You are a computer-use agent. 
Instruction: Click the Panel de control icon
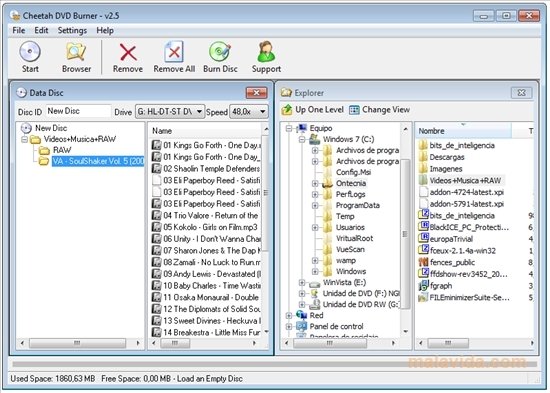(x=302, y=326)
